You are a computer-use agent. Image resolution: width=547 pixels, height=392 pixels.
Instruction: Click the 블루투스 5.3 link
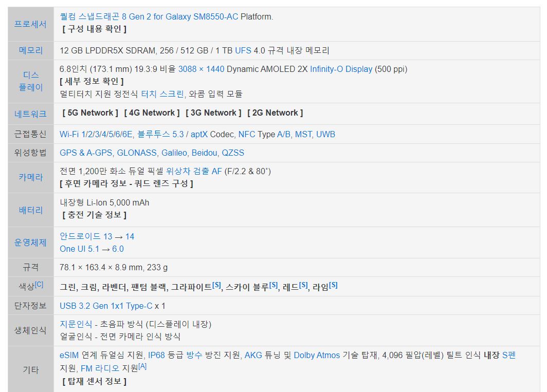click(x=160, y=134)
